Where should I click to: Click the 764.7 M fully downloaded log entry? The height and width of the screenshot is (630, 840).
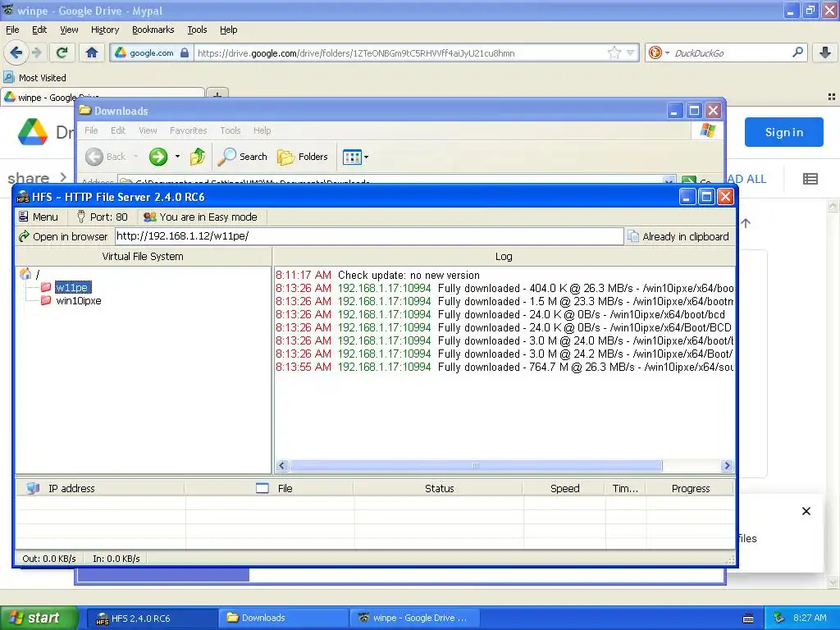[504, 367]
